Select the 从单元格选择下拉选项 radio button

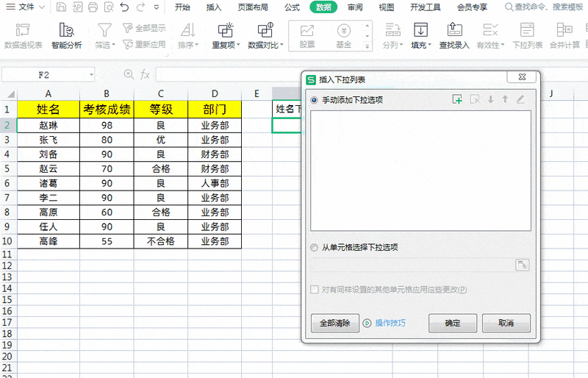click(x=315, y=248)
